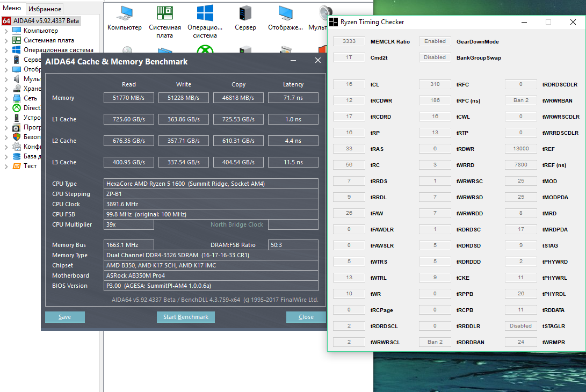This screenshot has width=586, height=392.
Task: Switch to the Избранное tab
Action: click(x=45, y=9)
